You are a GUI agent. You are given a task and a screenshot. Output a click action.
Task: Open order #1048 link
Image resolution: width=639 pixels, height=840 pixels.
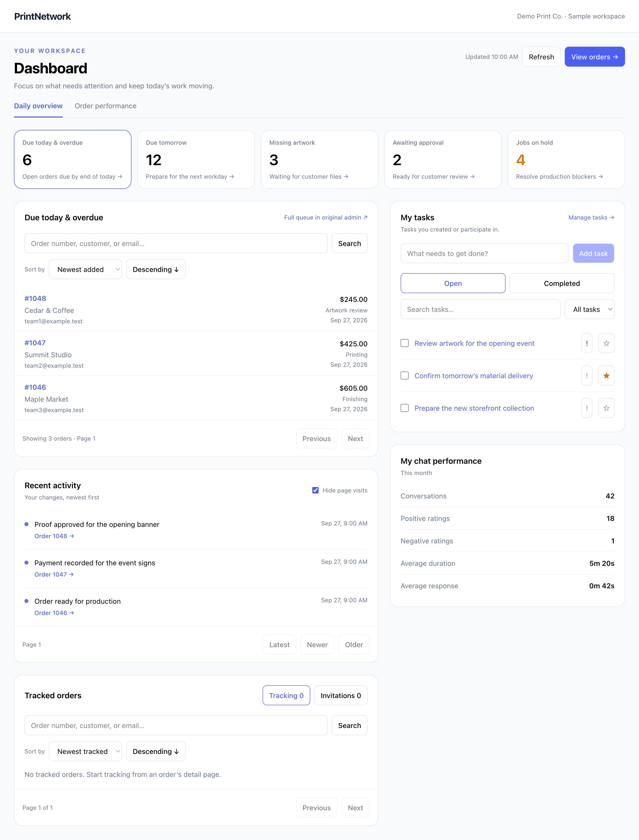pos(35,299)
